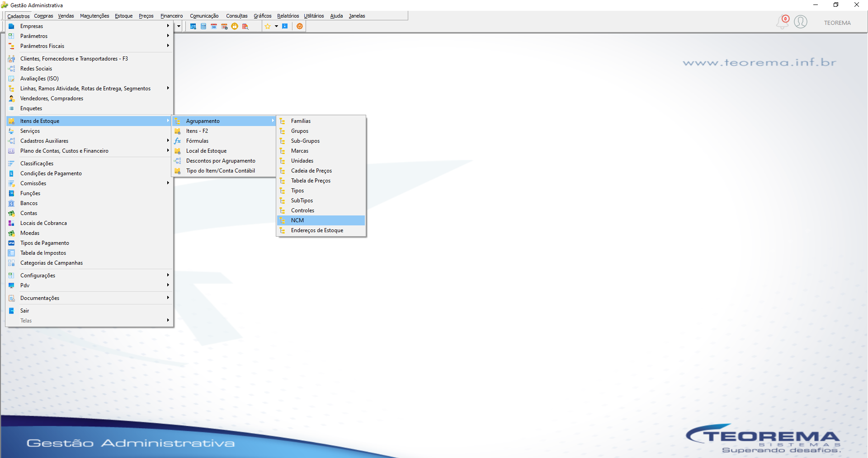
Task: Open the Financeiro menu
Action: (x=172, y=16)
